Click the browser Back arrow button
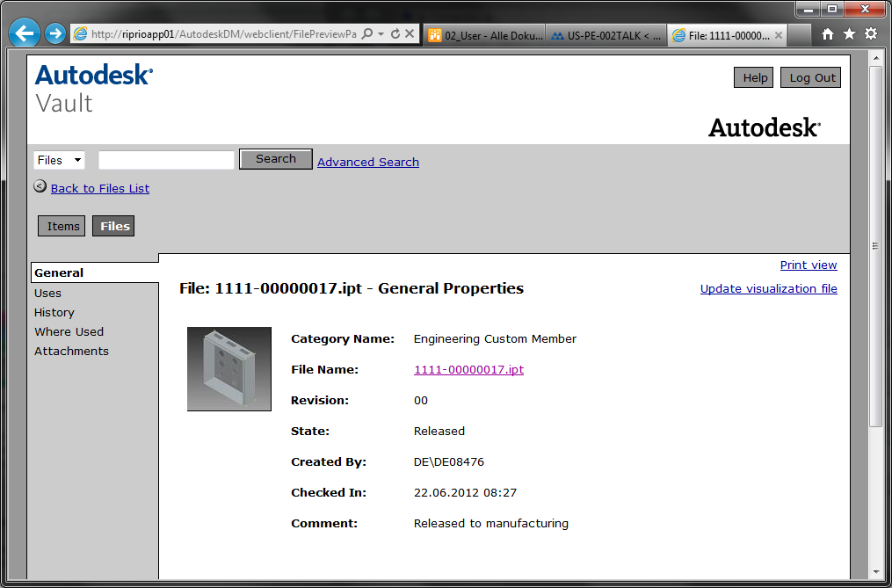The image size is (892, 588). [25, 34]
